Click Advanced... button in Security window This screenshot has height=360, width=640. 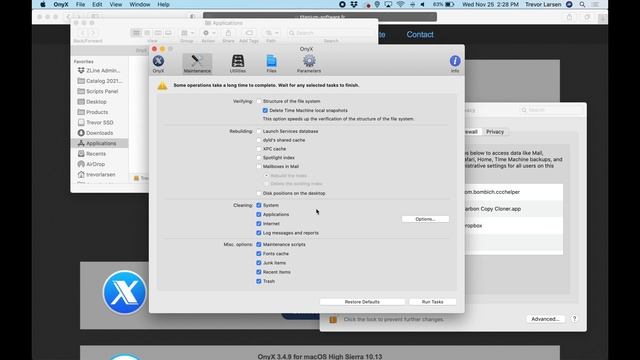tap(545, 319)
